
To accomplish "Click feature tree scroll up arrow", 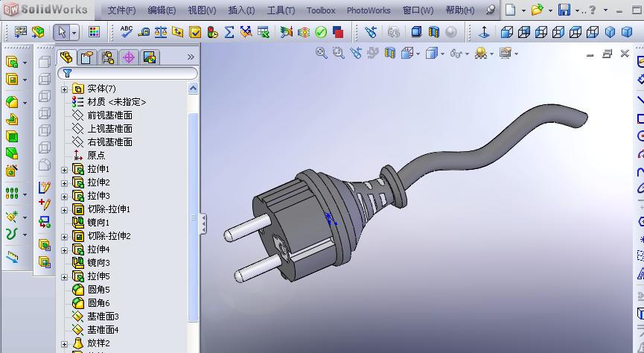I will [x=193, y=89].
